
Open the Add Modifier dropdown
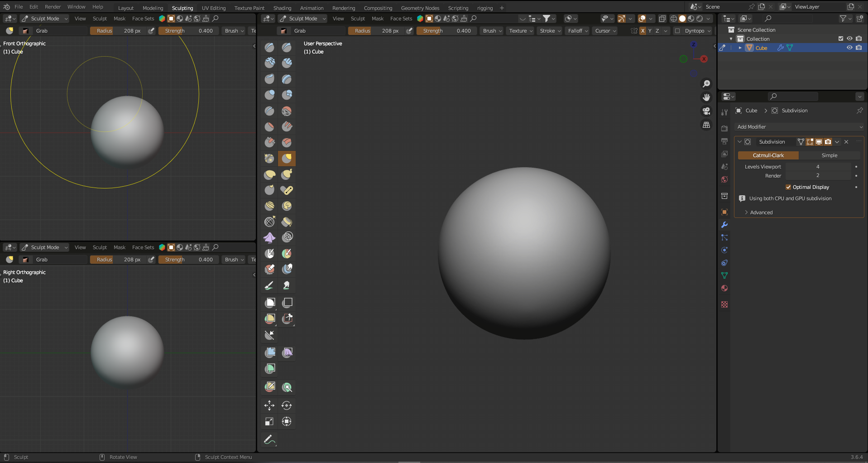click(x=800, y=127)
